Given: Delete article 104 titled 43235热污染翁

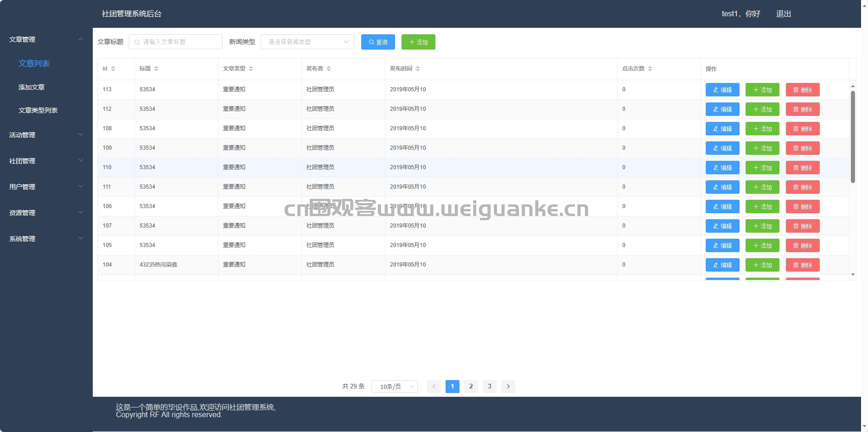Looking at the screenshot, I should [803, 265].
